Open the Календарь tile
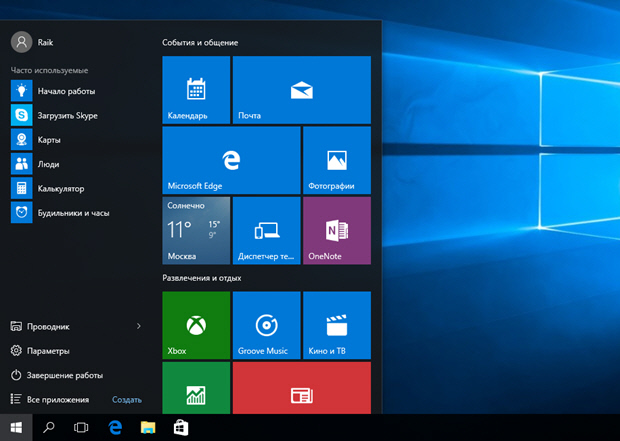The width and height of the screenshot is (620, 441). (196, 90)
